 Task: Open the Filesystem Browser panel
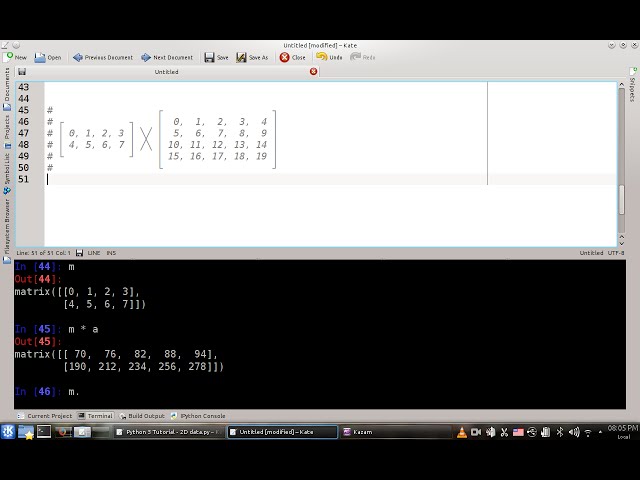[7, 231]
